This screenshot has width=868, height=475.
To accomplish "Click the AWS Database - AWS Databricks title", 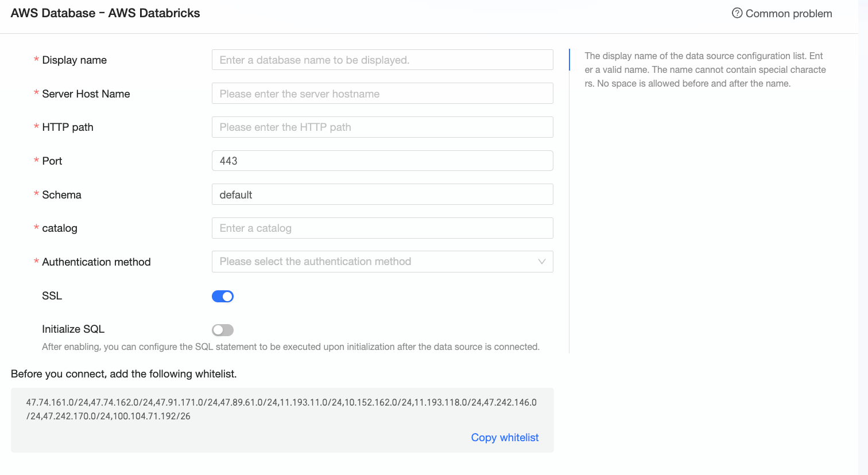I will pos(105,13).
